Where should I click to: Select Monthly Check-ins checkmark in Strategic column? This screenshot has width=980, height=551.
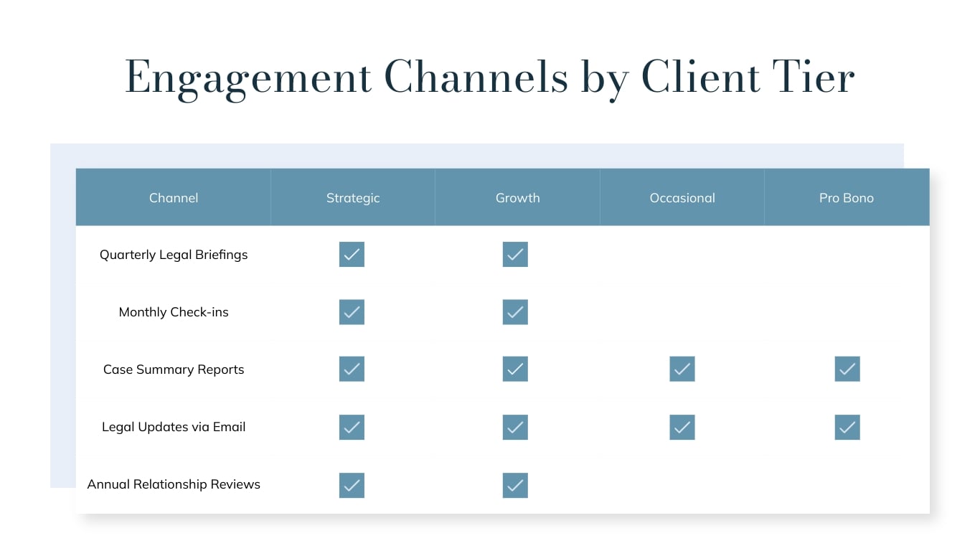(352, 312)
